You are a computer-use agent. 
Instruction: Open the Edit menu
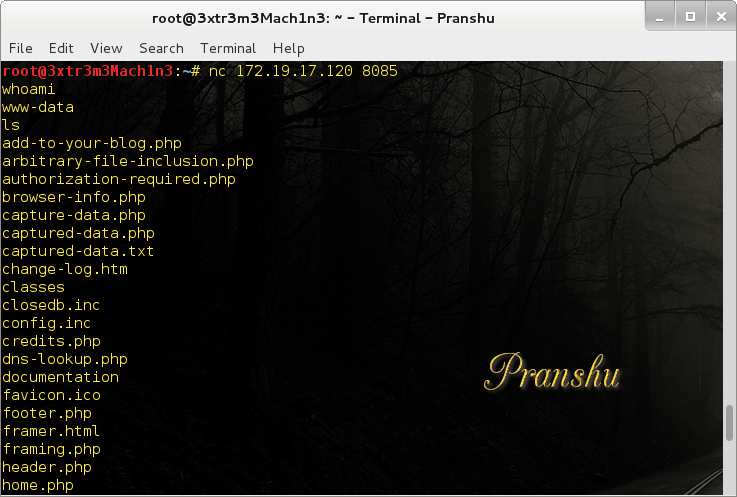tap(61, 48)
